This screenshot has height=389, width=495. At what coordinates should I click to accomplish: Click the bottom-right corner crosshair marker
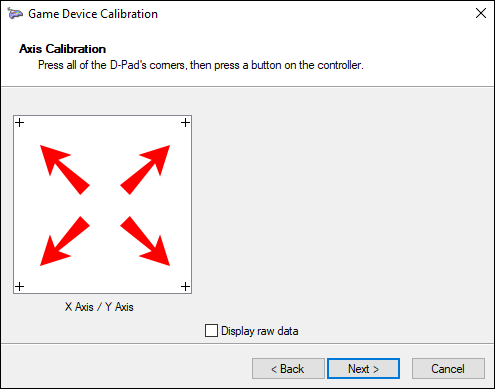186,286
